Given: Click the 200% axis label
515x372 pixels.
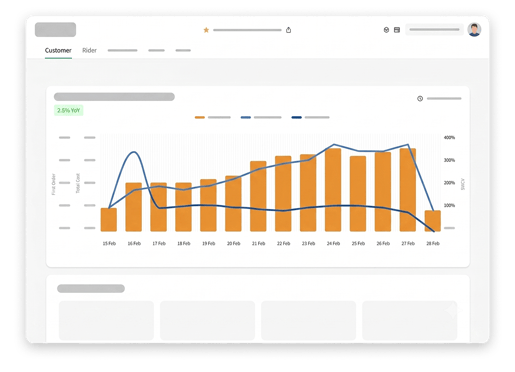Looking at the screenshot, I should [449, 183].
